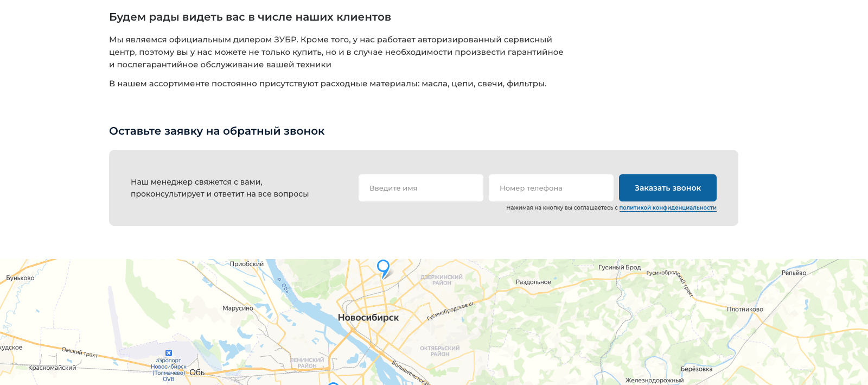The width and height of the screenshot is (868, 385).
Task: Click the Буньково label on the map
Action: coord(20,278)
